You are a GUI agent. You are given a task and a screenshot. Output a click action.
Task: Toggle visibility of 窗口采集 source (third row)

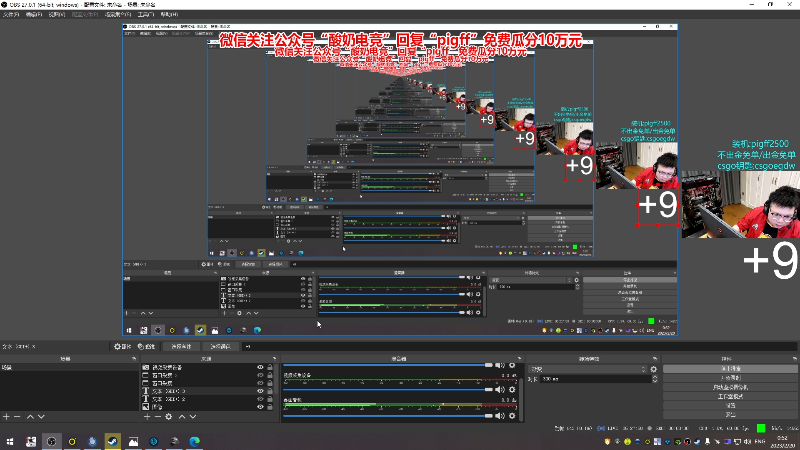tap(260, 383)
